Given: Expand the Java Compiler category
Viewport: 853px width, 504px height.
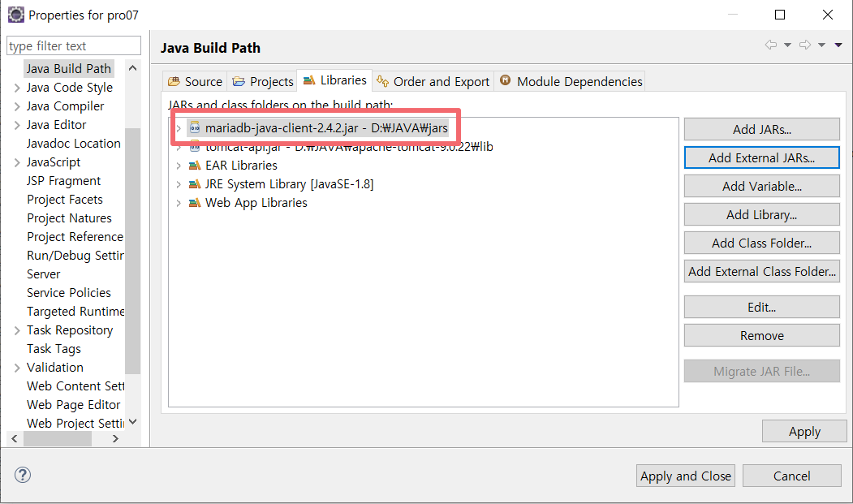Looking at the screenshot, I should pyautogui.click(x=17, y=106).
